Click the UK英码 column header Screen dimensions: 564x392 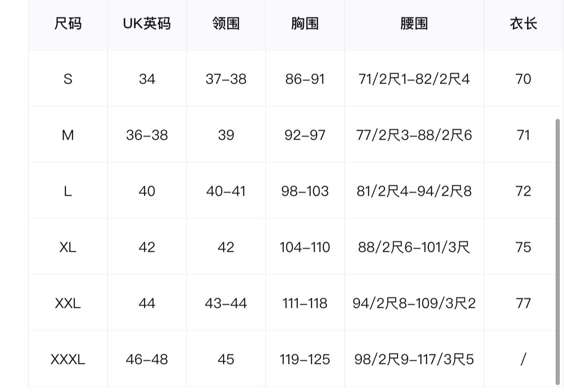(x=147, y=24)
